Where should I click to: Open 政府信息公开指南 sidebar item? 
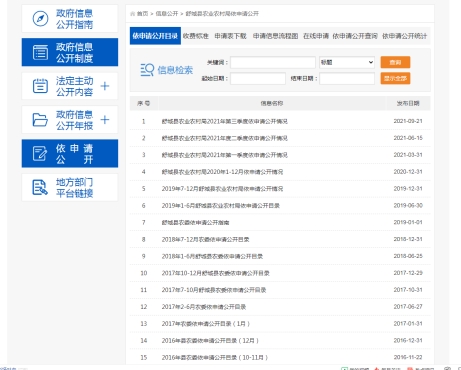click(x=70, y=19)
